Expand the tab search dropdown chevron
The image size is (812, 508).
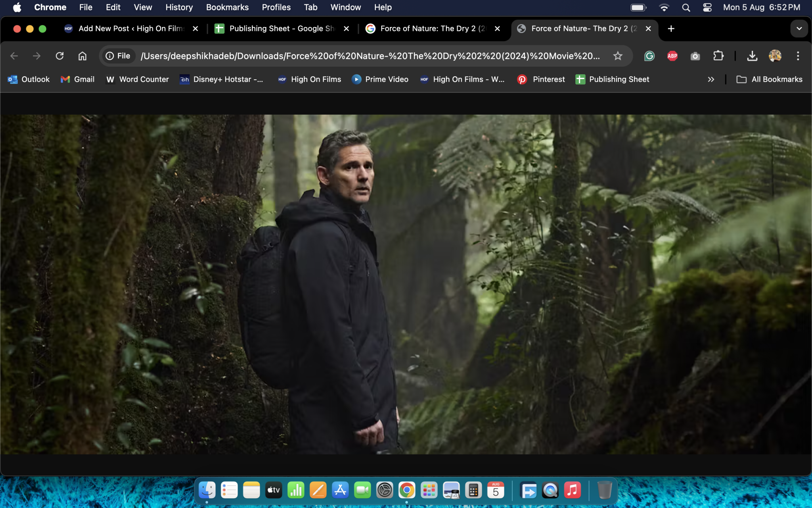pyautogui.click(x=799, y=29)
